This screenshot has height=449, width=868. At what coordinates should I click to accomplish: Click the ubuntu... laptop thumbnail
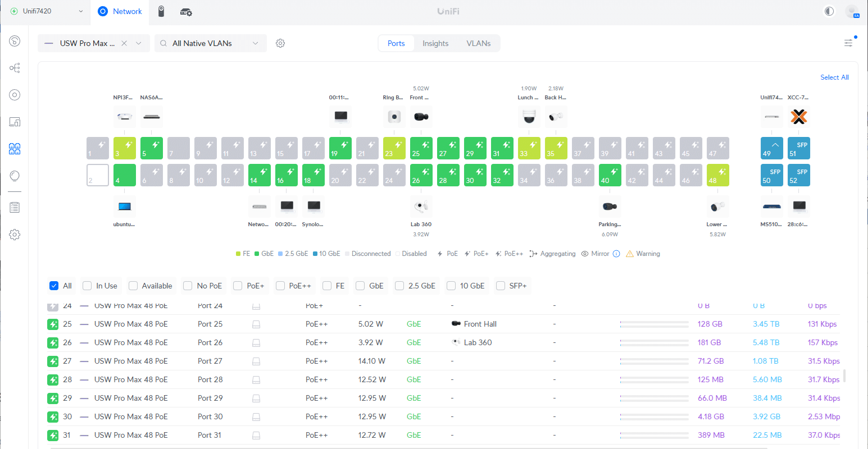pos(125,207)
